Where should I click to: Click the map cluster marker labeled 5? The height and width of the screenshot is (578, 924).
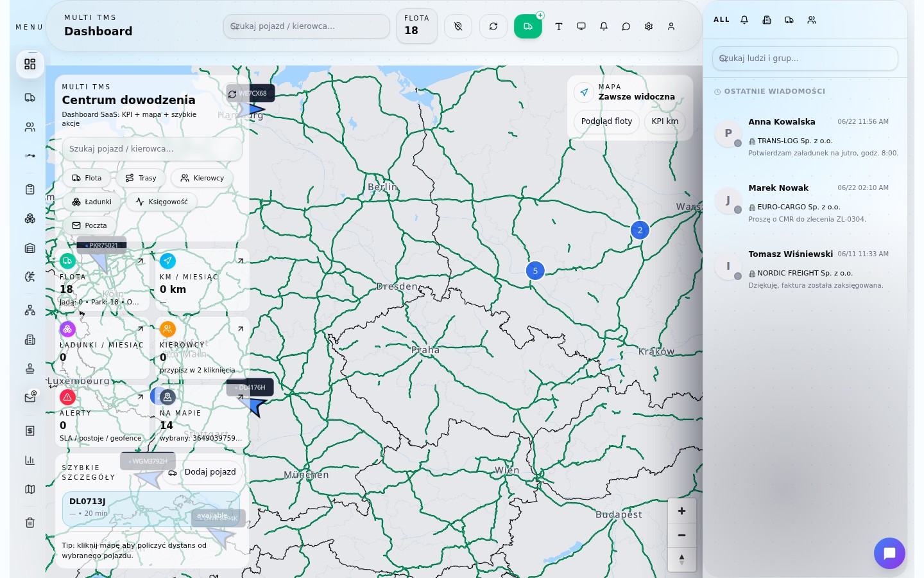535,270
